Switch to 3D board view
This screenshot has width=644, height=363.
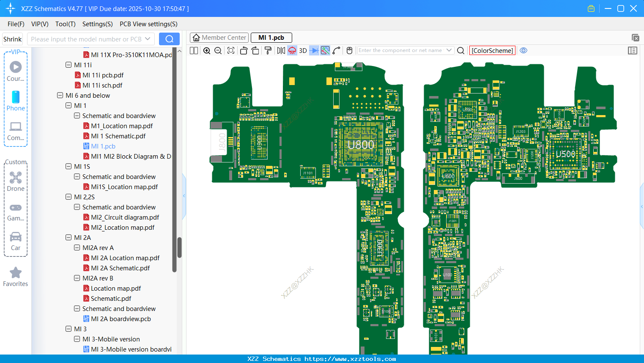(x=303, y=51)
